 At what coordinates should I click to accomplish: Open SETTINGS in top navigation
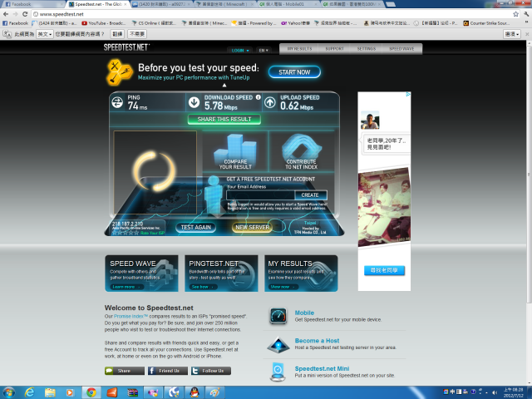(x=367, y=49)
